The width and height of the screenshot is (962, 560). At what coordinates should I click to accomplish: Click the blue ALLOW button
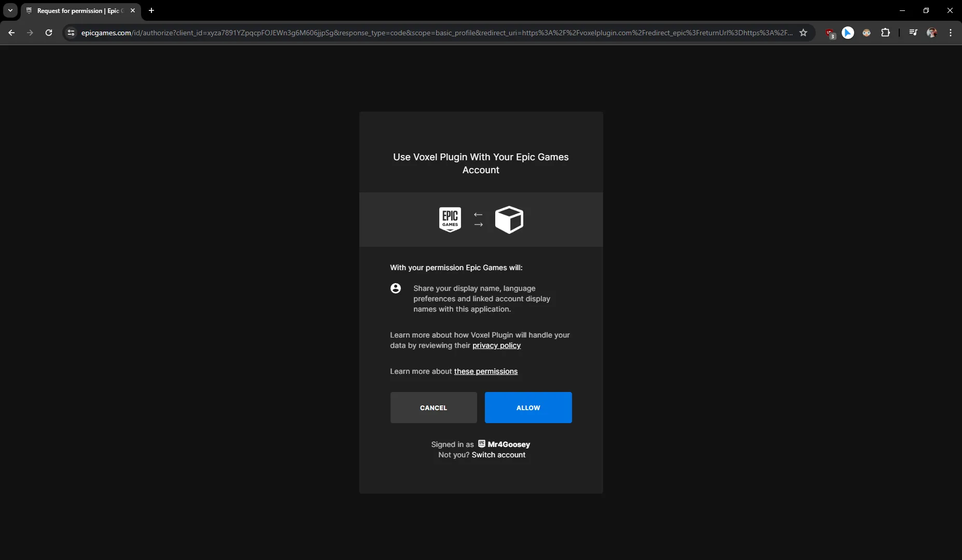(528, 408)
